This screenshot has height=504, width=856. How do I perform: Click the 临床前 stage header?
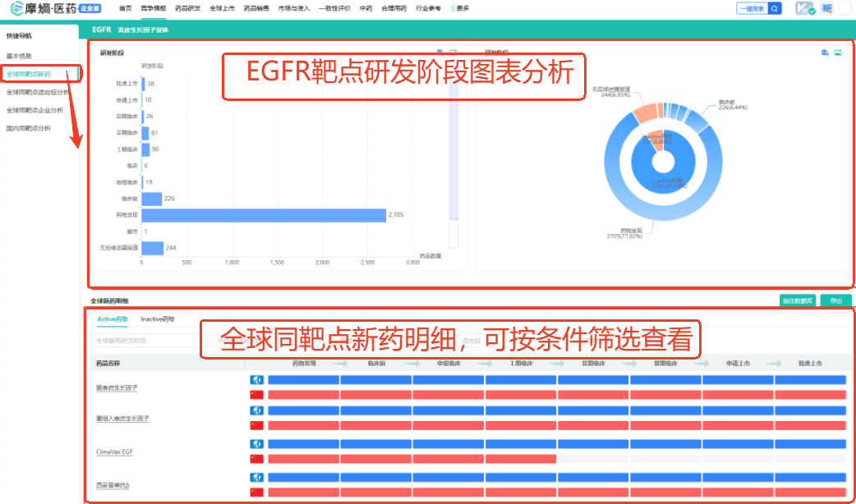point(377,364)
